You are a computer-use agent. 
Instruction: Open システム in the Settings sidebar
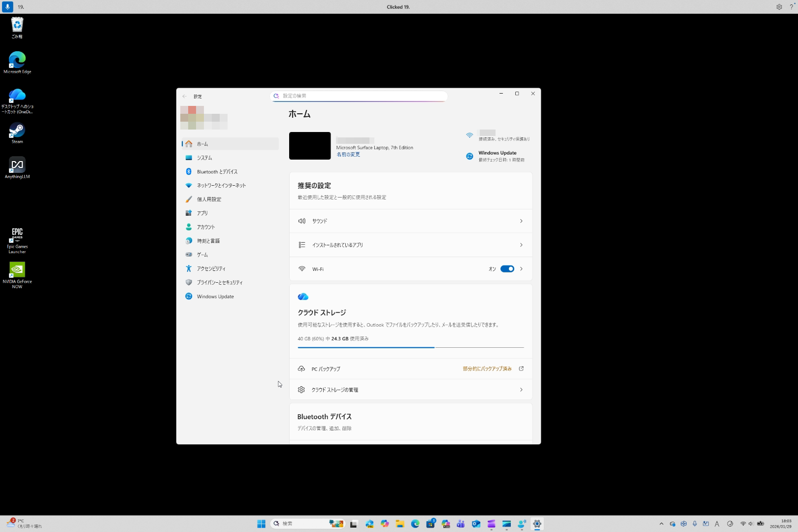coord(230,158)
